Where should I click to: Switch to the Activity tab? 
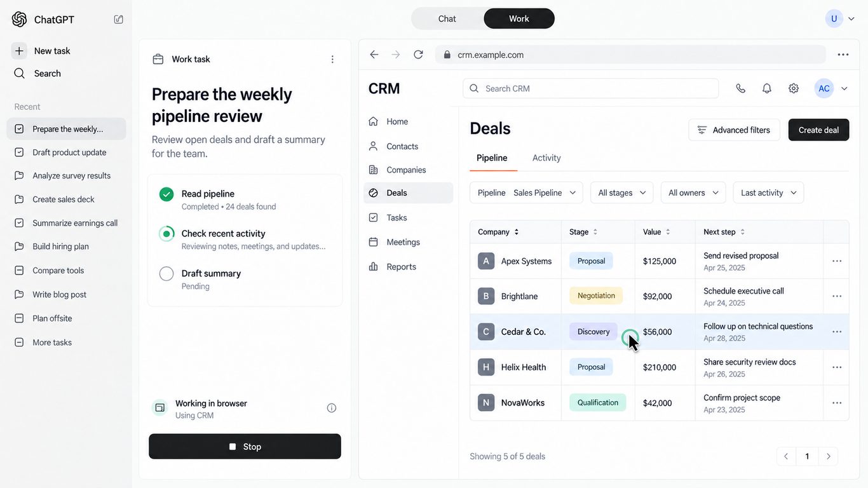tap(546, 158)
